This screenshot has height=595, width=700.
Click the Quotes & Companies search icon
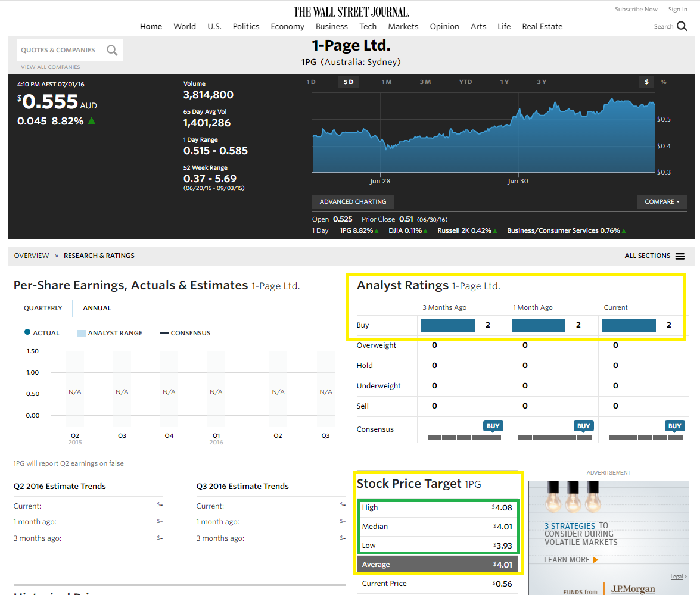coord(112,51)
